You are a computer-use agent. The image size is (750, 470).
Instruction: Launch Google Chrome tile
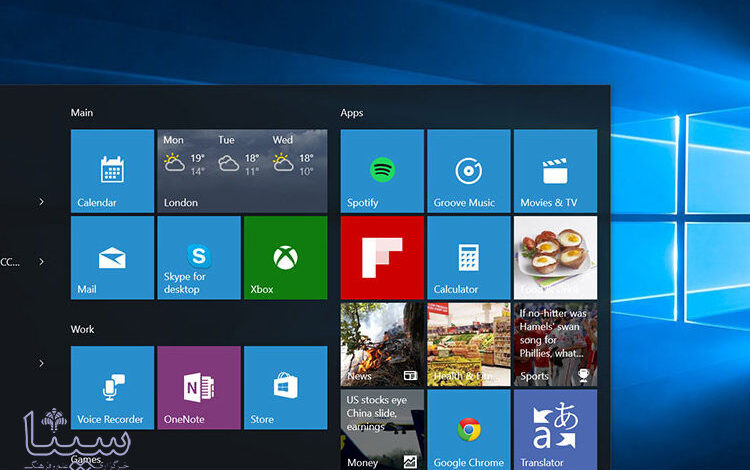point(469,430)
